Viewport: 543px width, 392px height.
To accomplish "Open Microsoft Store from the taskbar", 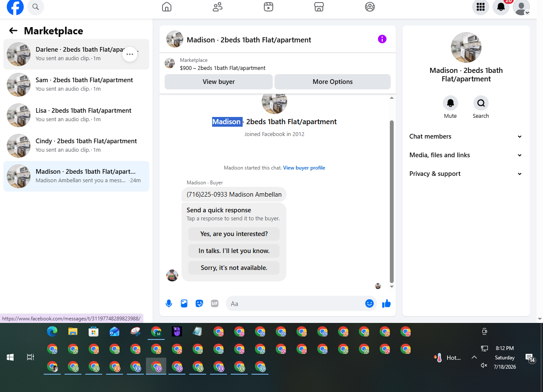I will pyautogui.click(x=94, y=332).
